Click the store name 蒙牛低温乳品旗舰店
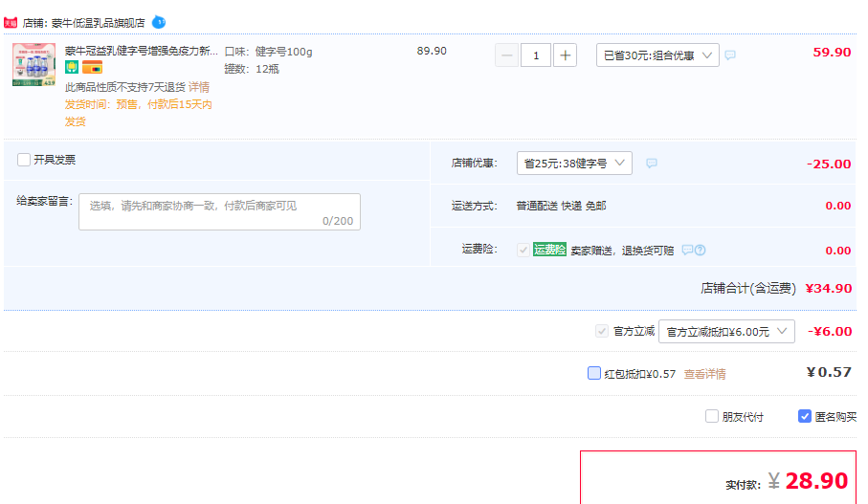This screenshot has height=504, width=868. (x=98, y=23)
